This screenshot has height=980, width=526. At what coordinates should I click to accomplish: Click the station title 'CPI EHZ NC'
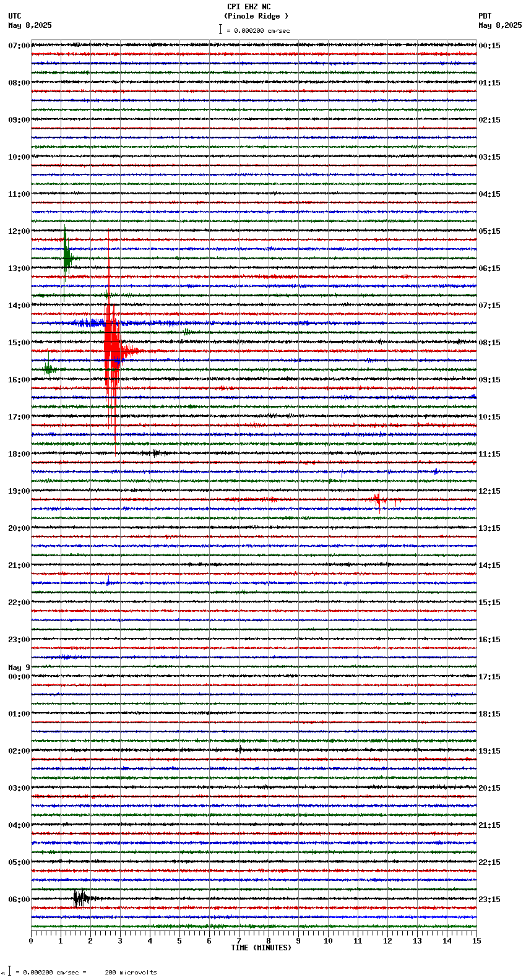tap(249, 7)
